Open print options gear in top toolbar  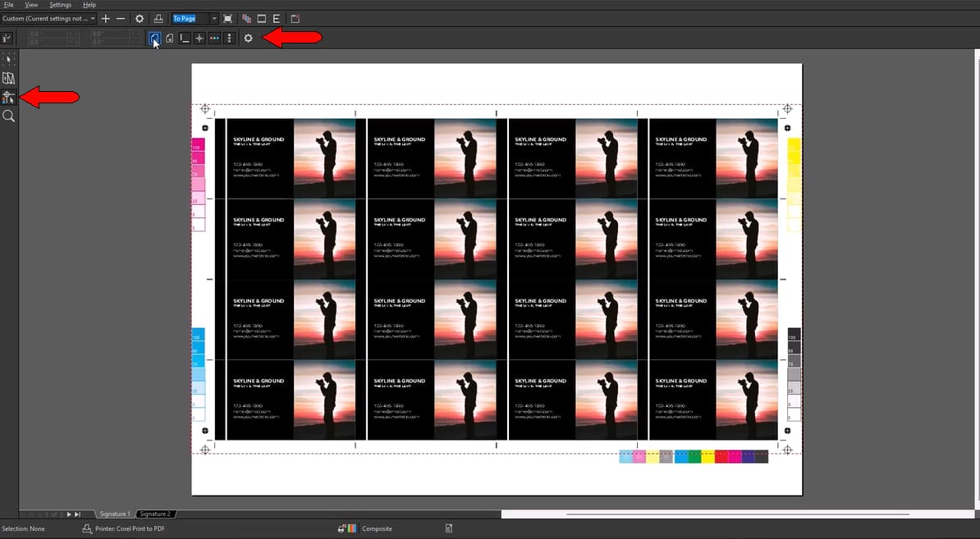click(140, 18)
